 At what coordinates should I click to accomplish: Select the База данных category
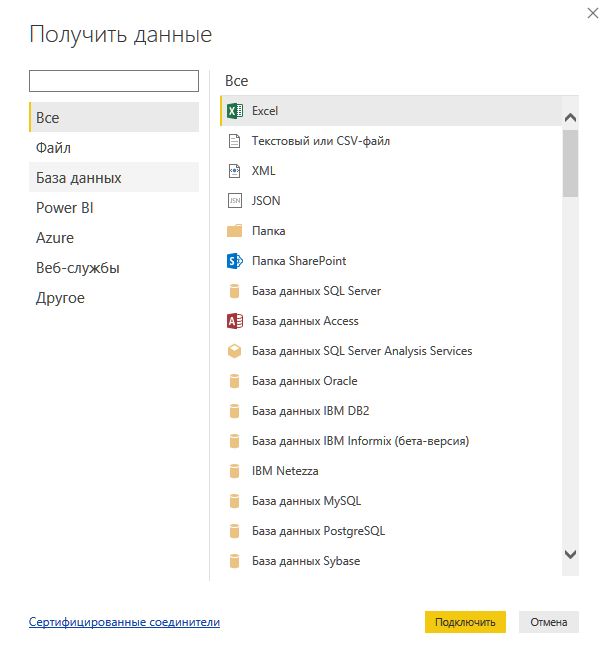pyautogui.click(x=114, y=178)
